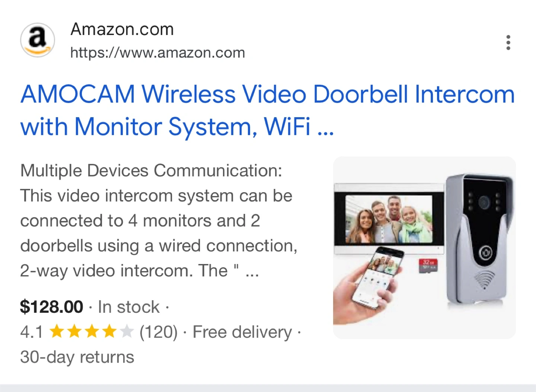Select the $128.00 price
536x392 pixels.
click(51, 307)
